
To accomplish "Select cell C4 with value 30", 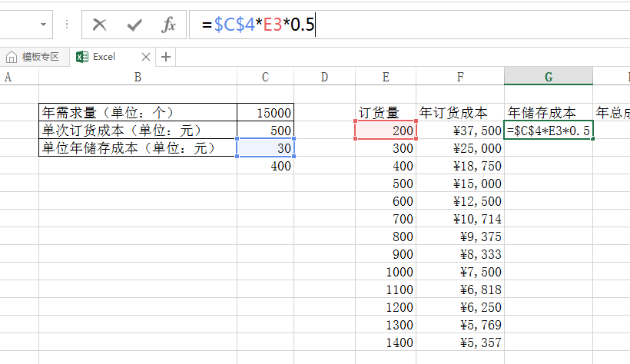I will [x=265, y=148].
